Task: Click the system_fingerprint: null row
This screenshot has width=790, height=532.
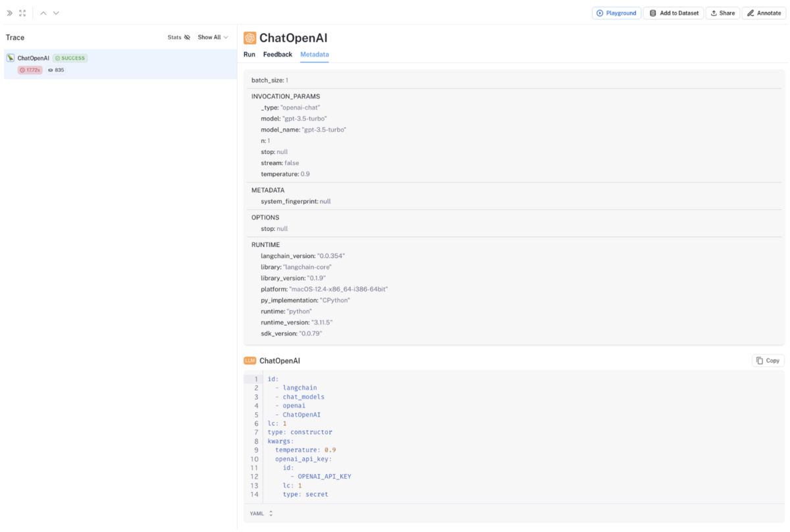Action: point(296,201)
